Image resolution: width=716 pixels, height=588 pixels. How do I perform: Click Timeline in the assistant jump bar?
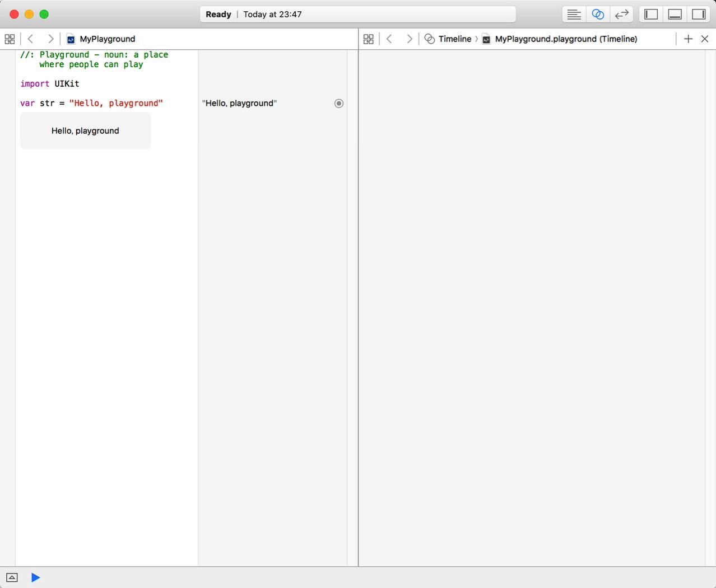454,39
